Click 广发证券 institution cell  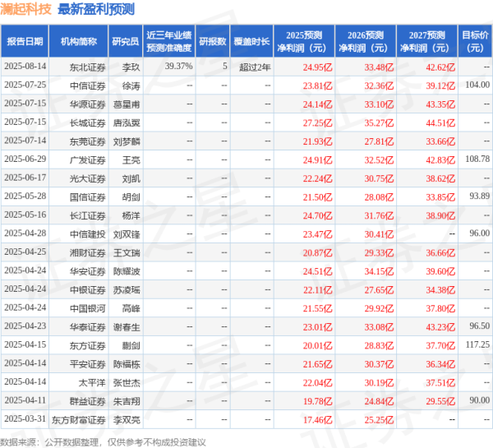click(x=87, y=159)
